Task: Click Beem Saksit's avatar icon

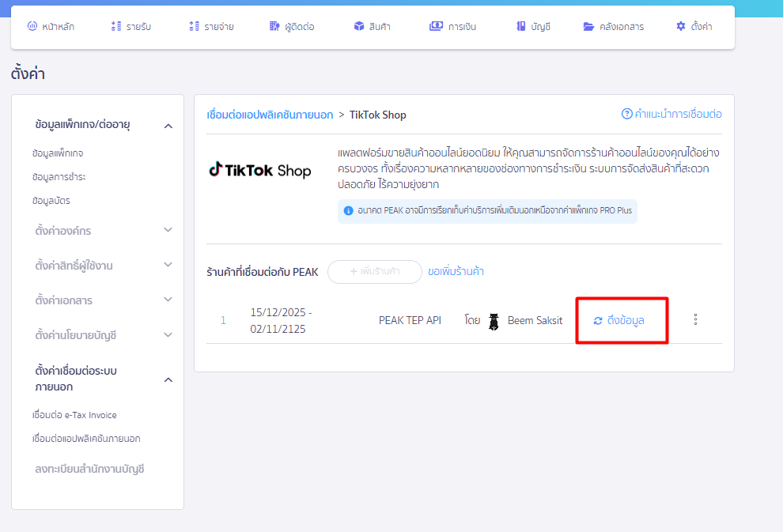Action: coord(494,322)
